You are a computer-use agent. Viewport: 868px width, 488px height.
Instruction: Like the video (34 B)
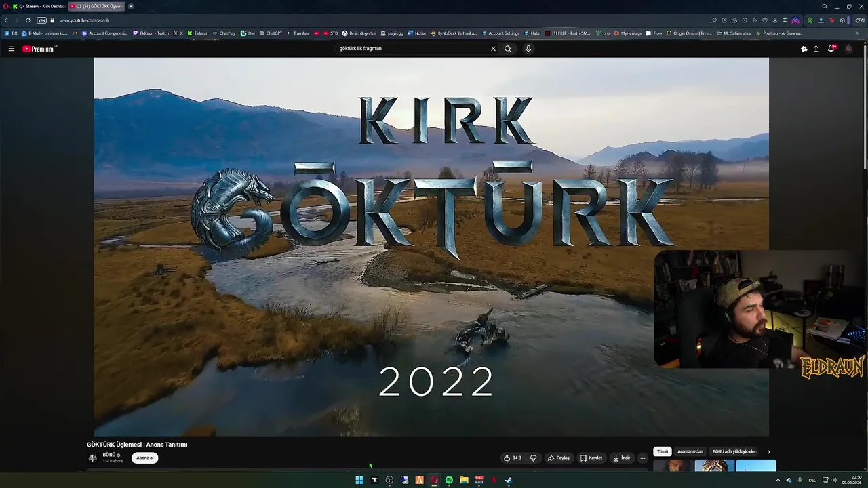coord(513,457)
